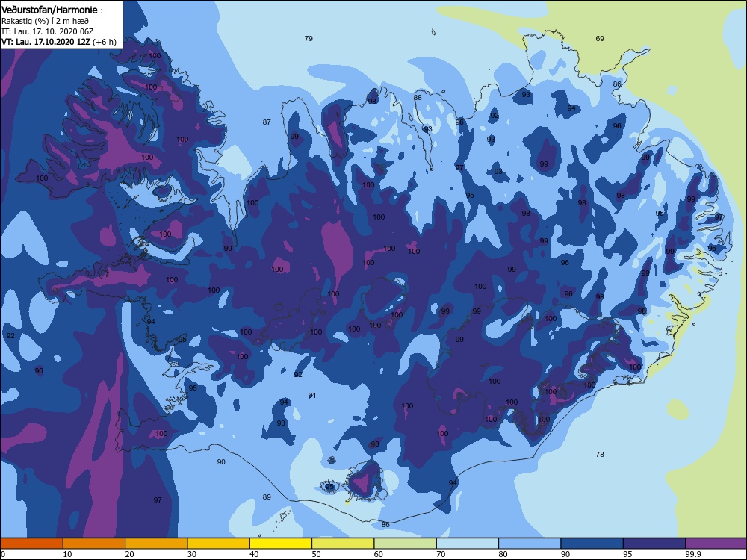This screenshot has height=560, width=747.
Task: Click the 'VT: Lau. 17.10.2020 12Z (+6 h)' line
Action: pos(58,41)
